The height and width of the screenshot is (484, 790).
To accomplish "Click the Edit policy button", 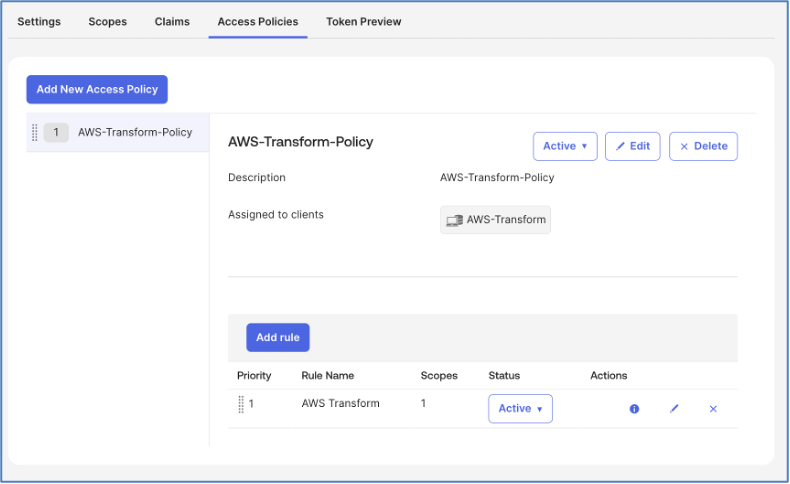I will (633, 147).
